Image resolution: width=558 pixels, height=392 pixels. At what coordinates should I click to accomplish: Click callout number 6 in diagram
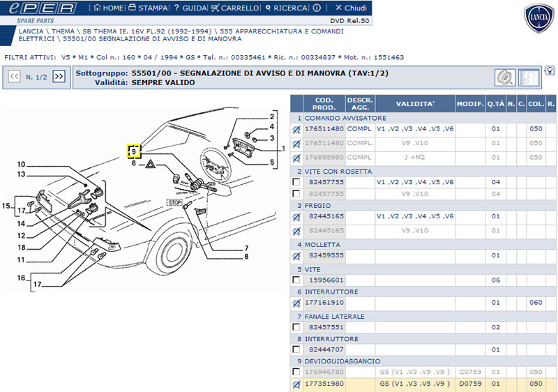(x=134, y=163)
